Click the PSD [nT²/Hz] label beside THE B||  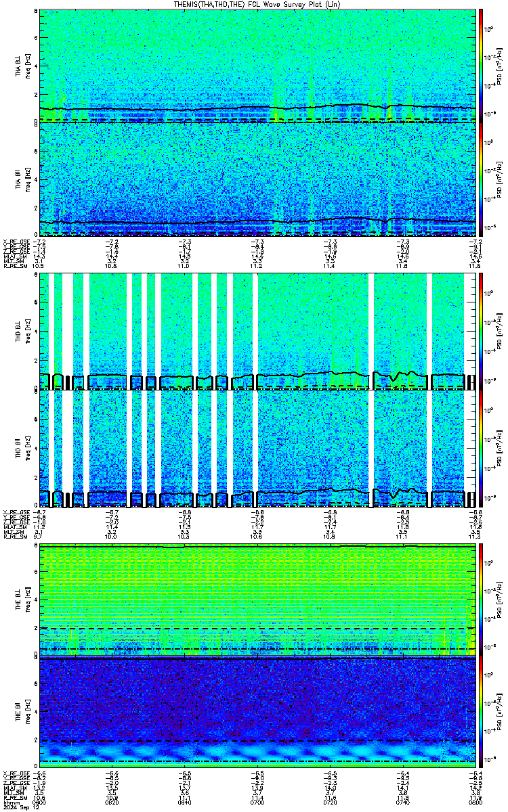(x=500, y=713)
